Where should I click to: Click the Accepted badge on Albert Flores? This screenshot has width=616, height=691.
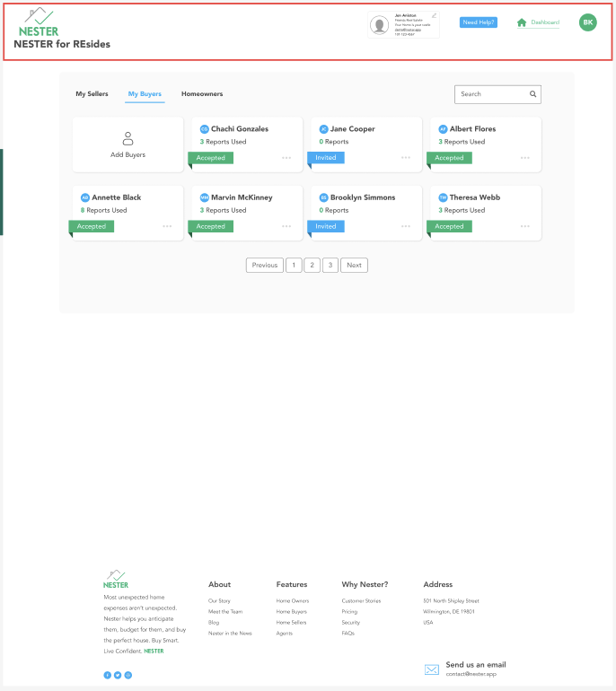[x=449, y=158]
